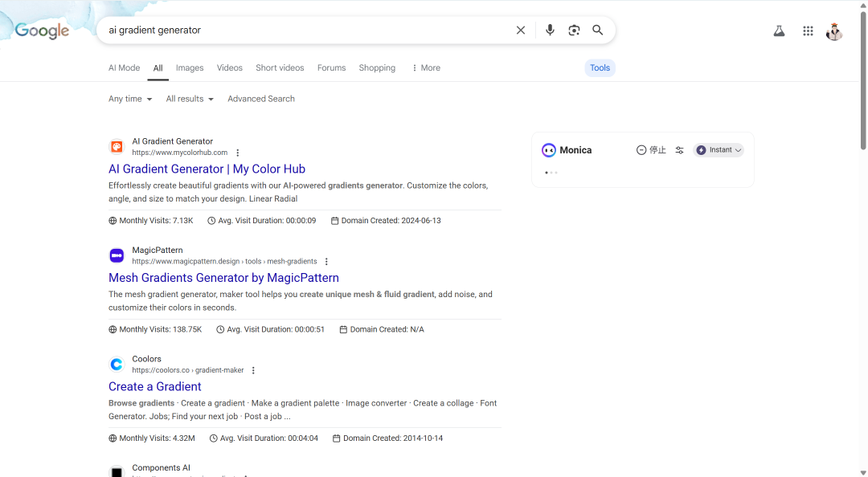The height and width of the screenshot is (477, 868).
Task: Click Domain Created: N/A
Action: (x=382, y=329)
